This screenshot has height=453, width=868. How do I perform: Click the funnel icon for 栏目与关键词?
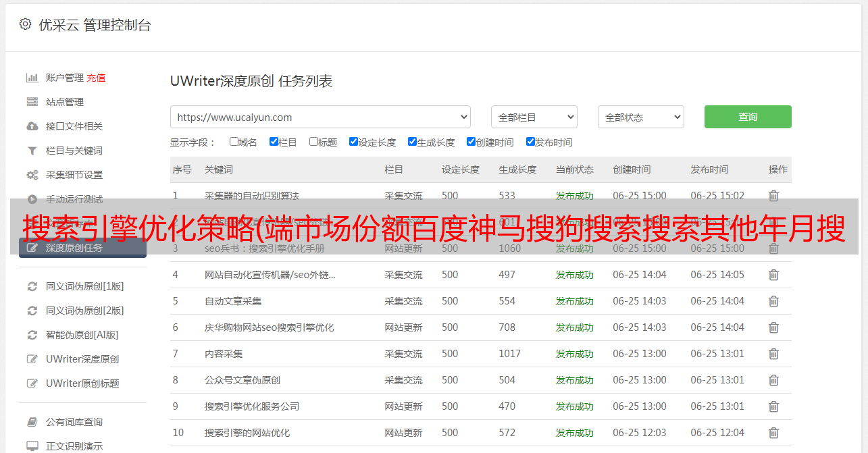[32, 151]
